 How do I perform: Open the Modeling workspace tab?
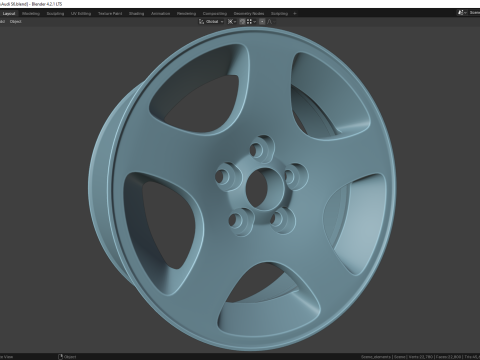(31, 14)
